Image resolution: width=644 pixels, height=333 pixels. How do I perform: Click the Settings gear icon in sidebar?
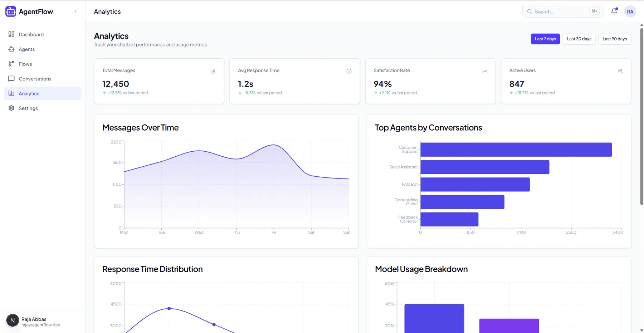click(x=11, y=108)
